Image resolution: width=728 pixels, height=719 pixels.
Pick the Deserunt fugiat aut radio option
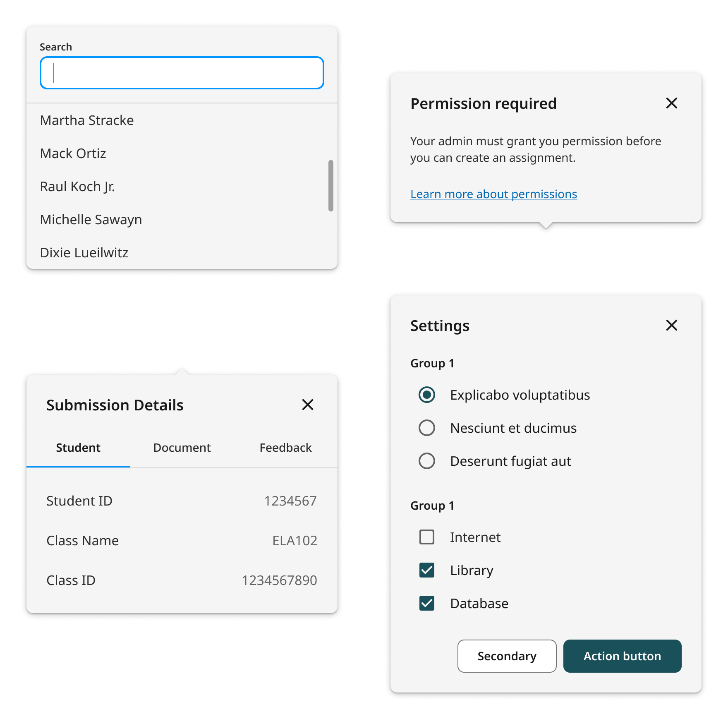(426, 461)
